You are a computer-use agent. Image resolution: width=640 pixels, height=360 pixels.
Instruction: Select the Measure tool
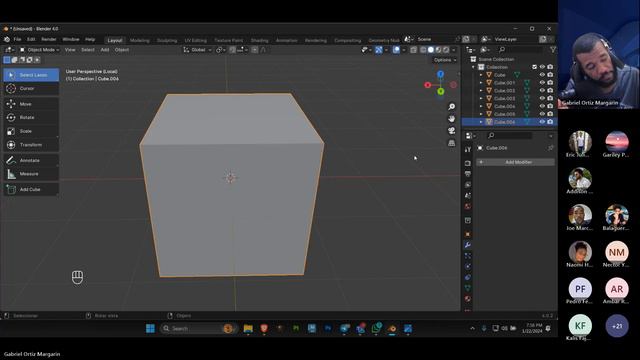pyautogui.click(x=31, y=174)
